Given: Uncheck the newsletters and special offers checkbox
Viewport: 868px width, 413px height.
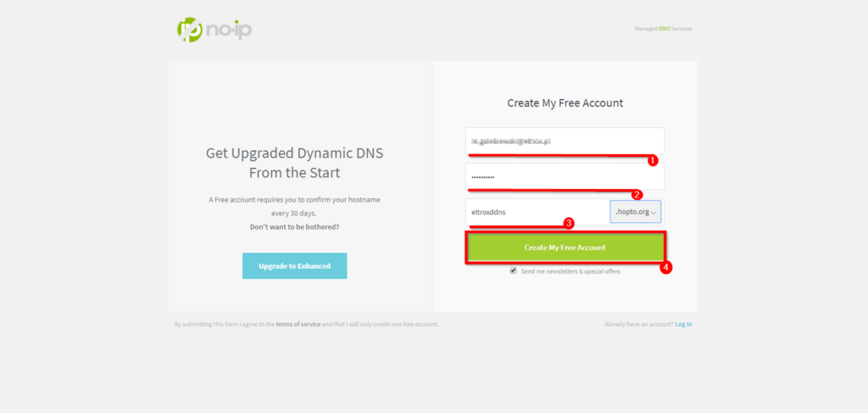Looking at the screenshot, I should pos(513,271).
